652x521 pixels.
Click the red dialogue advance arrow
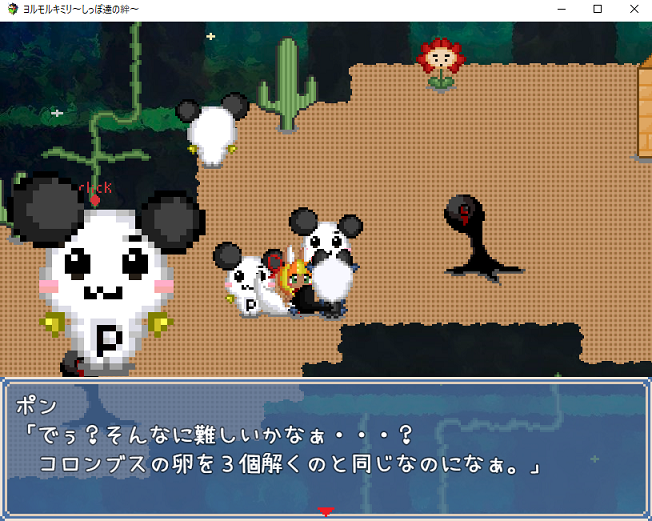coord(326,511)
